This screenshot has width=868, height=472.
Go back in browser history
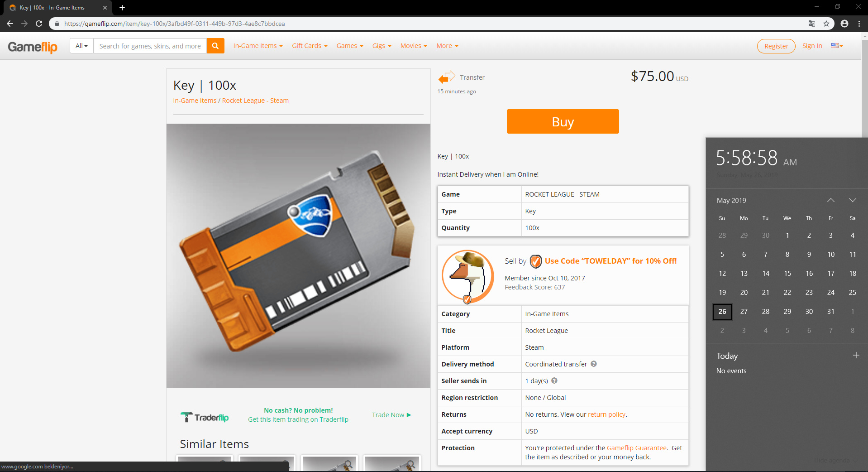[10, 24]
